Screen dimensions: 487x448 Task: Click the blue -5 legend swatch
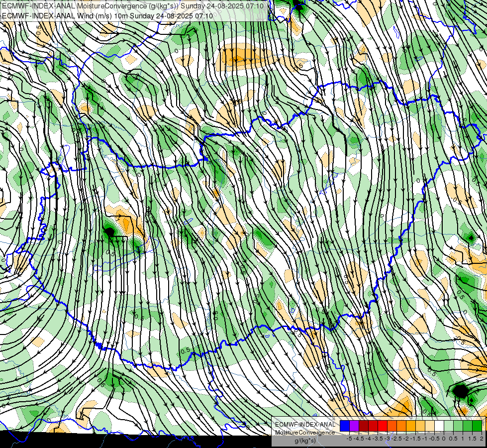coord(345,426)
